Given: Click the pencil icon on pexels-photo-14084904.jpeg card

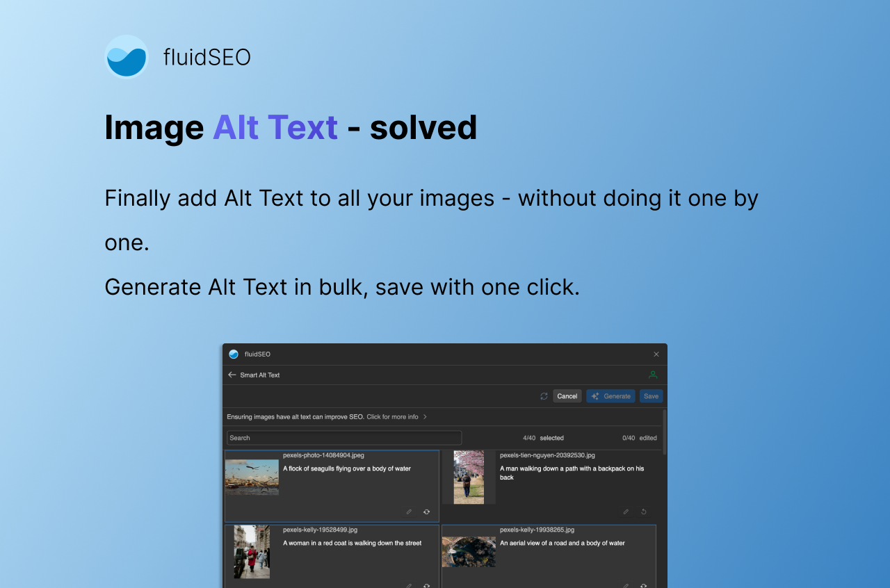Looking at the screenshot, I should click(409, 512).
